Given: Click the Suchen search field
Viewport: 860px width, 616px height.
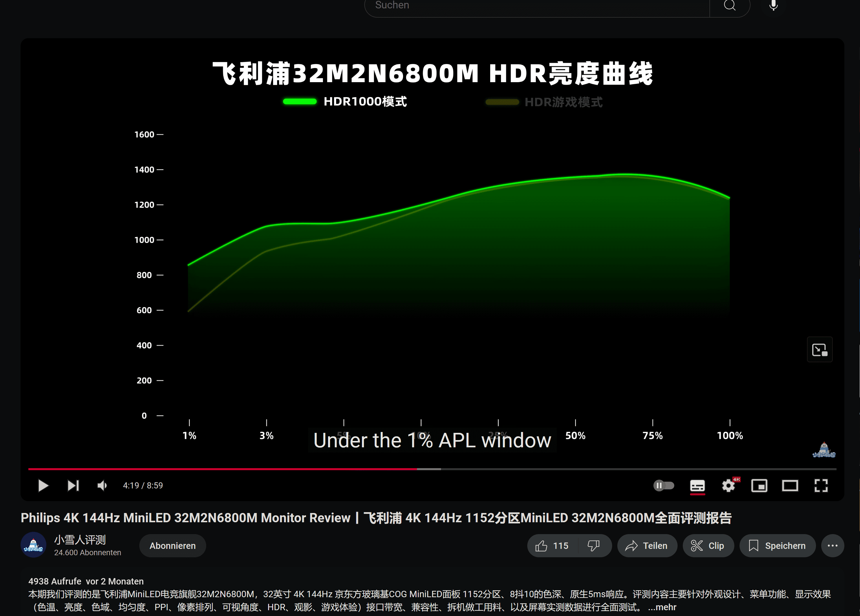Looking at the screenshot, I should click(537, 5).
